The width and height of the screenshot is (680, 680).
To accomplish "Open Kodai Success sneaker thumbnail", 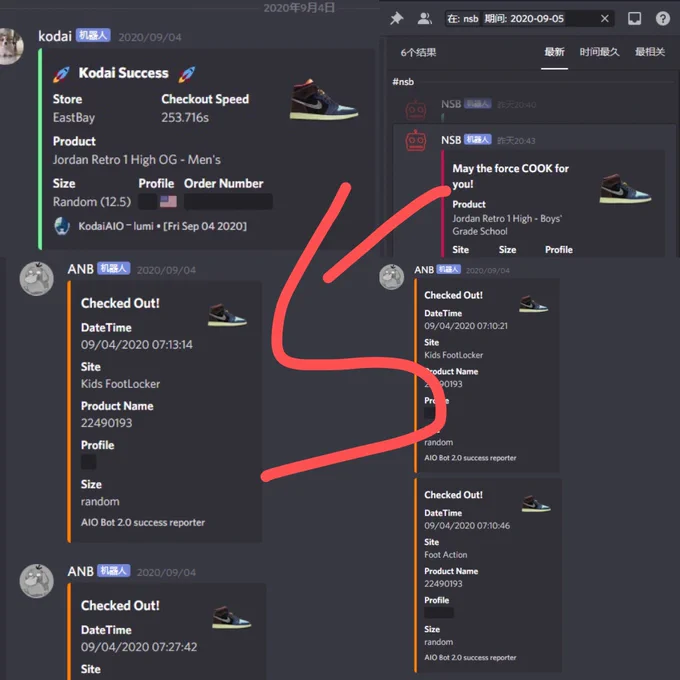I will click(324, 99).
